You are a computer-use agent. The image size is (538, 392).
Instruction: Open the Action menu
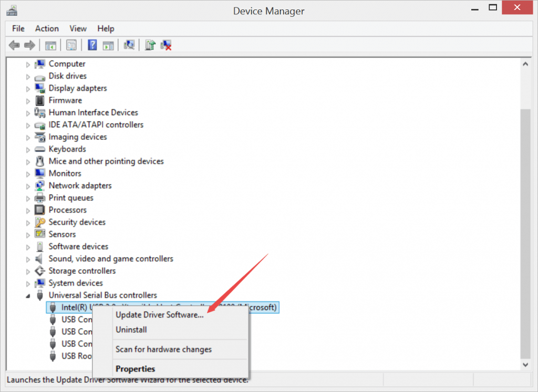(x=46, y=28)
